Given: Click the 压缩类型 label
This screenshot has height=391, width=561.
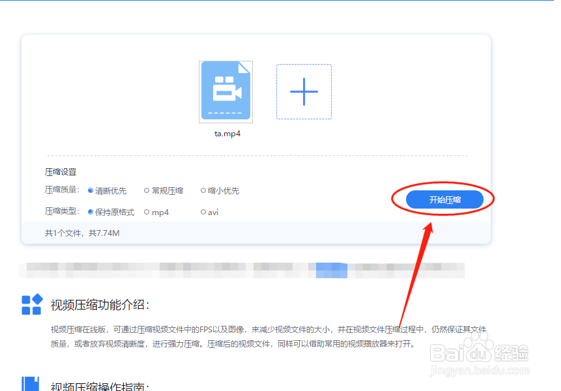Looking at the screenshot, I should [x=62, y=211].
